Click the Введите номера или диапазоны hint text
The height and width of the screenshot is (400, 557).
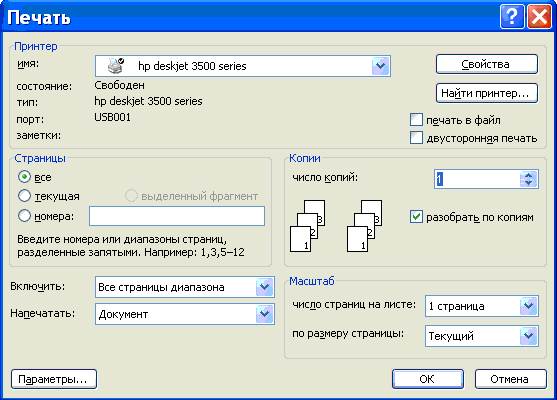(131, 246)
